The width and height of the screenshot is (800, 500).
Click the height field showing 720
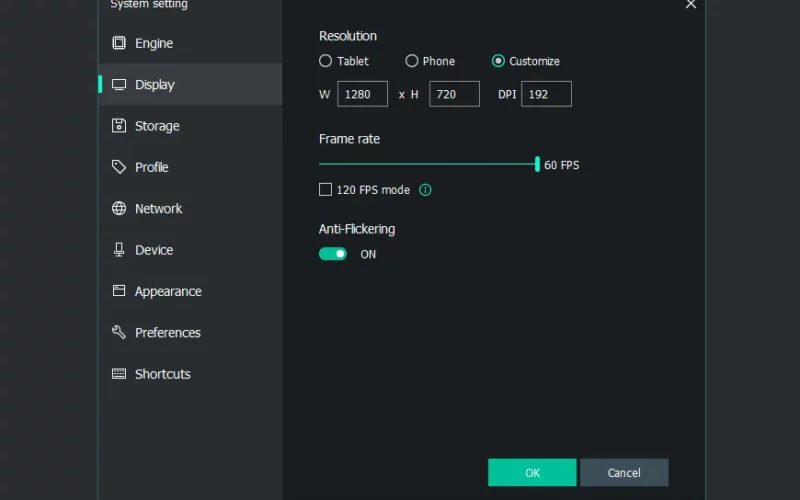(x=454, y=94)
